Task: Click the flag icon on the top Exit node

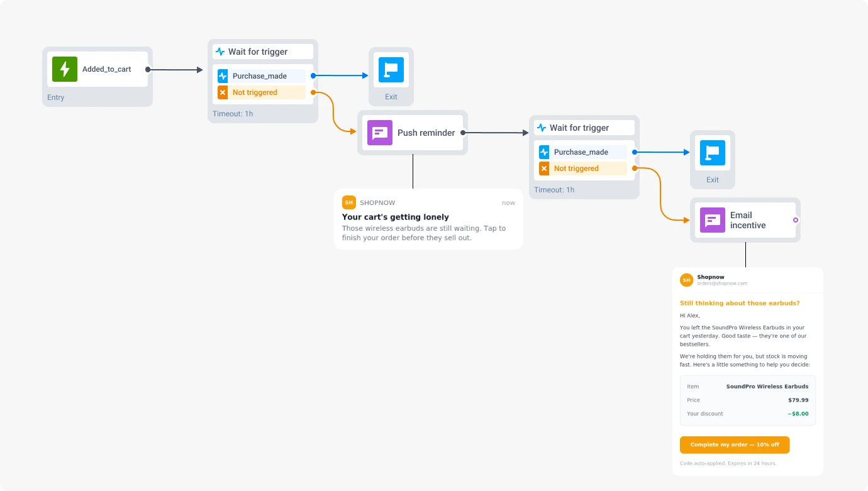Action: [x=391, y=70]
